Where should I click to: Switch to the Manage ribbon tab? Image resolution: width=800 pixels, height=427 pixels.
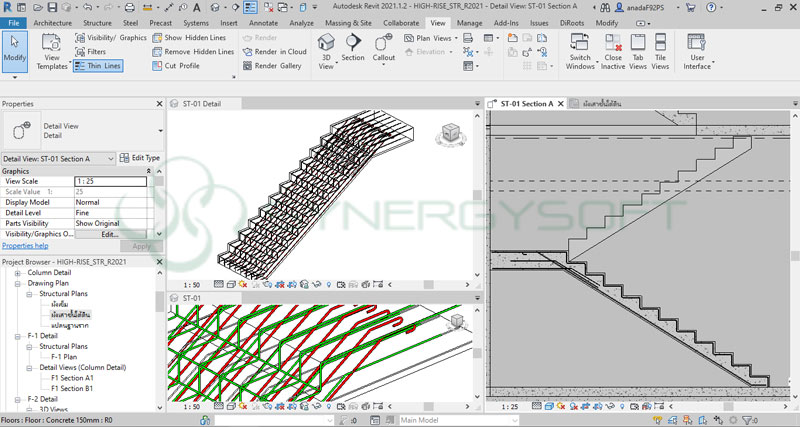pos(469,22)
